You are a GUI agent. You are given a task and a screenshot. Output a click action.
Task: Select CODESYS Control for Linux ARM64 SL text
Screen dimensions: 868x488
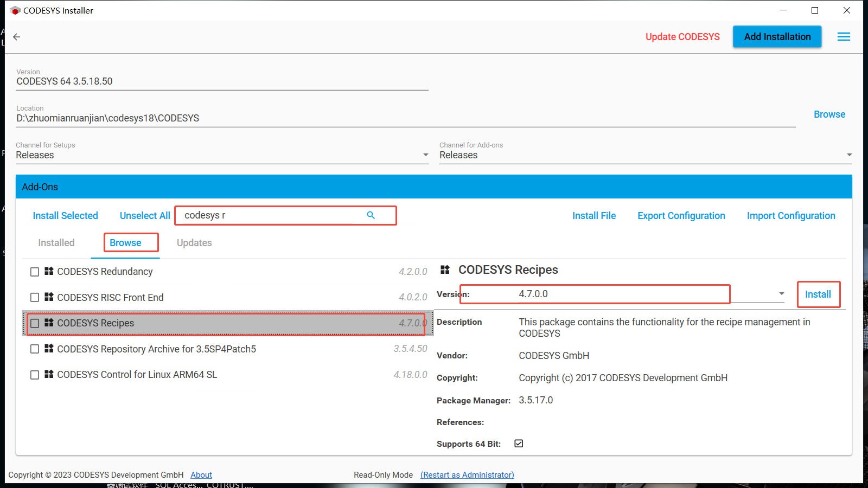137,375
